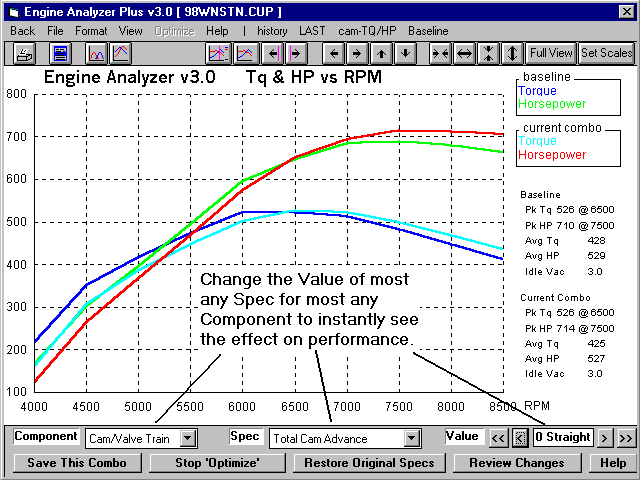640x480 pixels.
Task: Click the plain line graph icon
Action: click(245, 53)
